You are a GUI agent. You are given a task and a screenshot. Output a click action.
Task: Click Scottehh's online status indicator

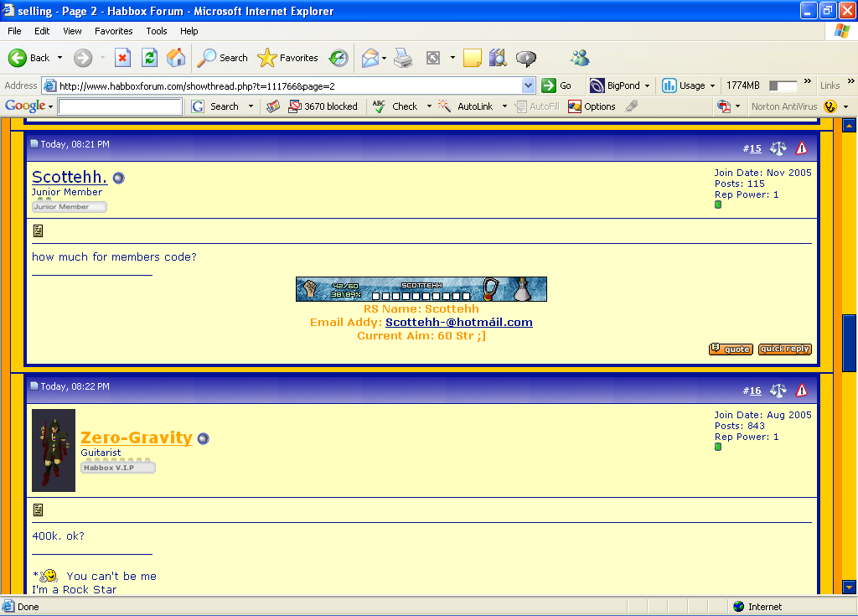tap(119, 178)
